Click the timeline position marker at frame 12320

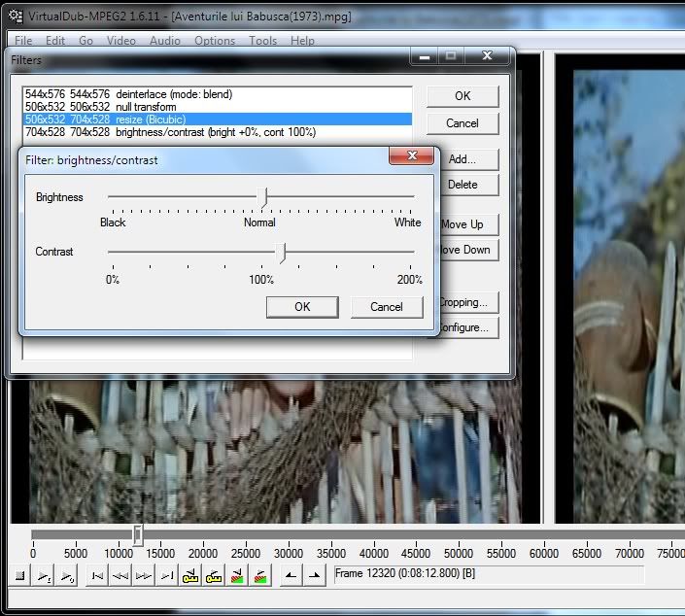coord(138,534)
